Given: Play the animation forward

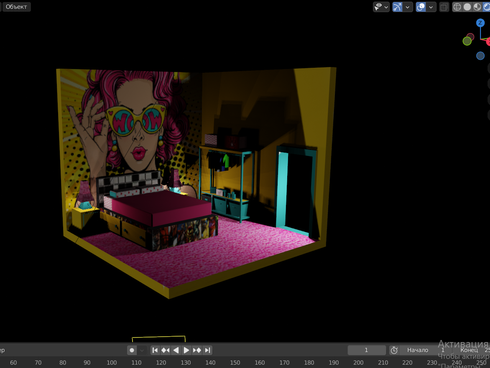Looking at the screenshot, I should (186, 350).
